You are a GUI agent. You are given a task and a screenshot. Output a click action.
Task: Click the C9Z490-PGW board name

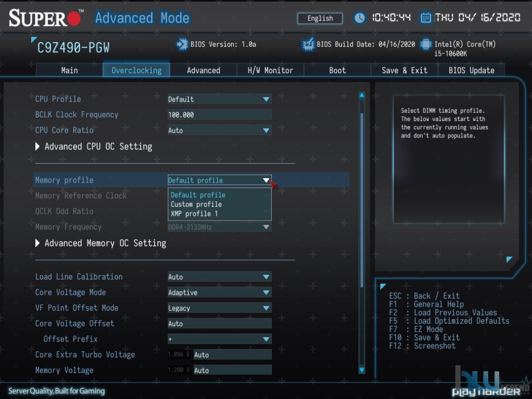(x=73, y=48)
